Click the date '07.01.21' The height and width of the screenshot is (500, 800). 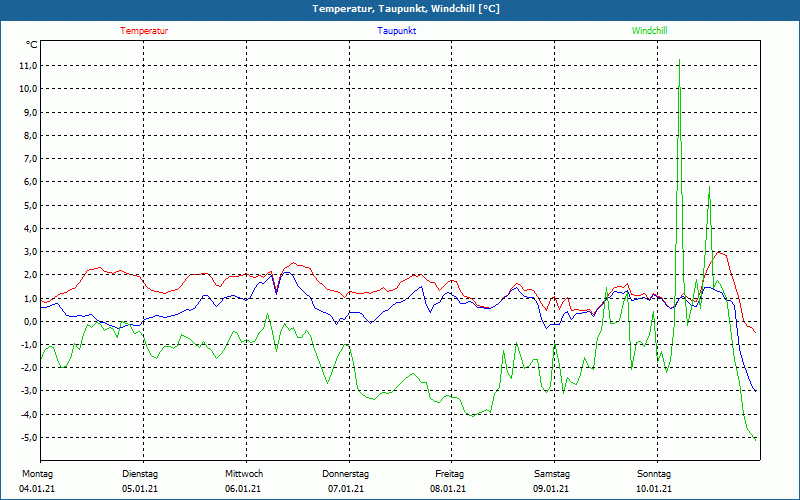(x=346, y=489)
